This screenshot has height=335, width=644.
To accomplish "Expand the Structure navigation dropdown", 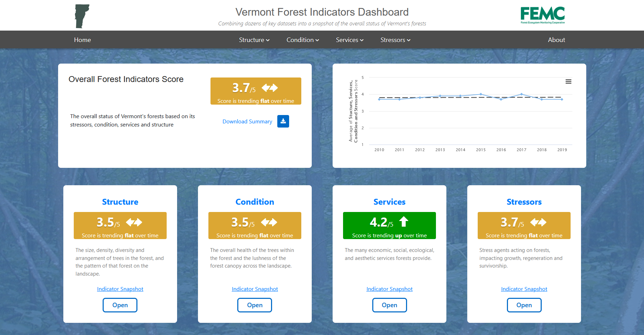I will pos(254,40).
